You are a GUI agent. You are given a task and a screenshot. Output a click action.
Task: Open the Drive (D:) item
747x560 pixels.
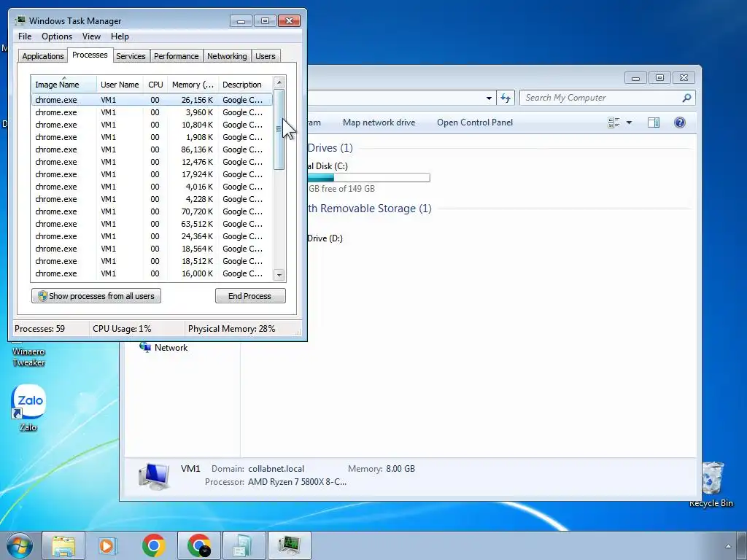click(325, 238)
